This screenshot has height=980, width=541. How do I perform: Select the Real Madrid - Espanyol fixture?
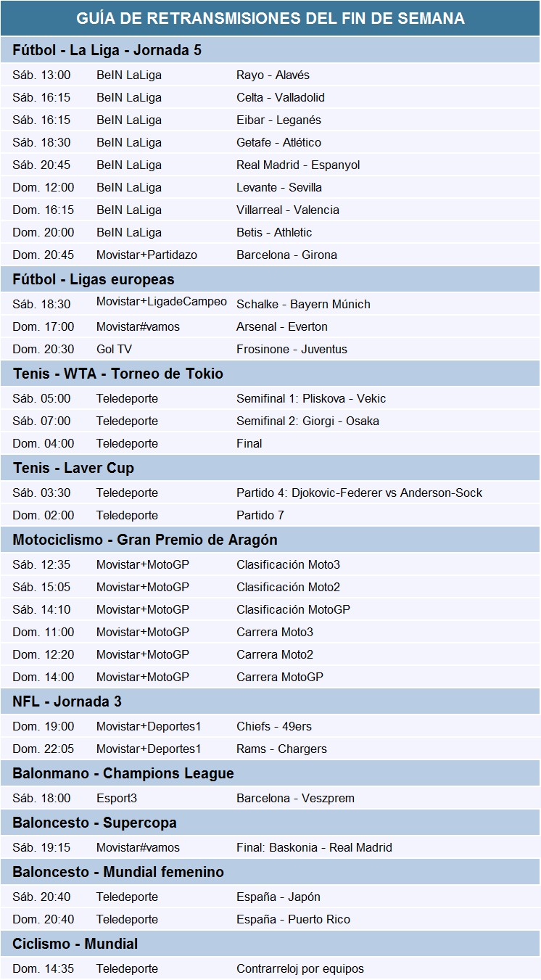(x=298, y=165)
